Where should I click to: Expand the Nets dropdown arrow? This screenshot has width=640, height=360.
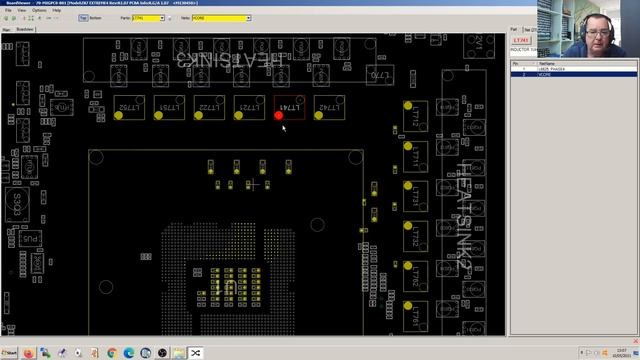pos(248,18)
